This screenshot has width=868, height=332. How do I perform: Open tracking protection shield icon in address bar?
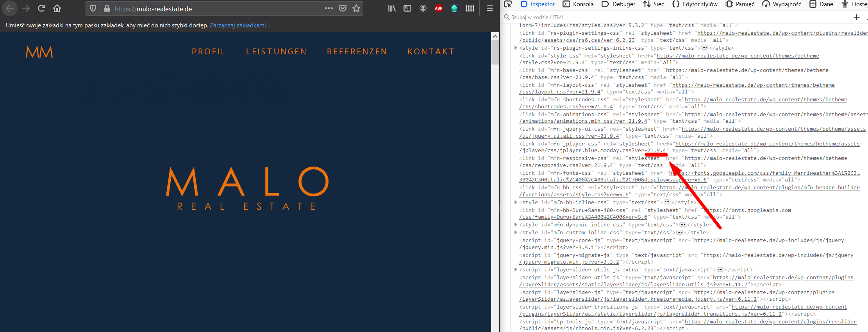click(93, 8)
